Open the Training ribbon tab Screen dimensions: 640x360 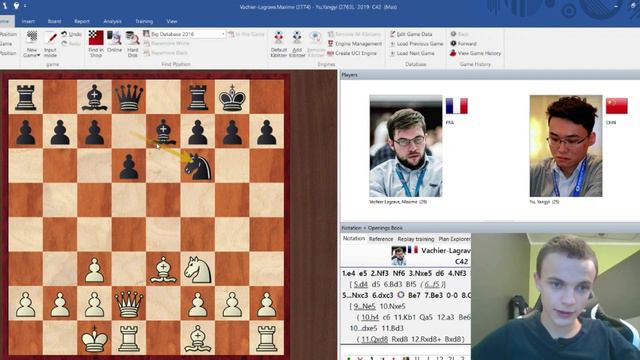click(144, 21)
